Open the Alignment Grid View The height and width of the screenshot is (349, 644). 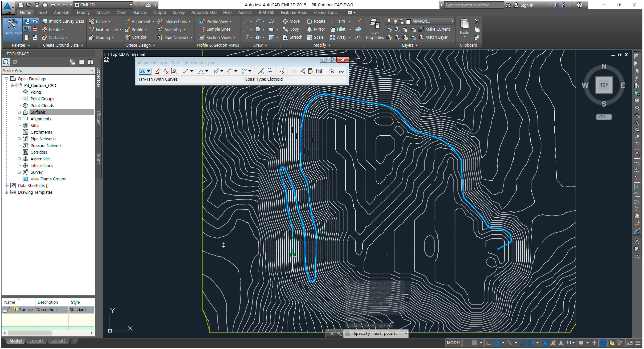coord(319,71)
